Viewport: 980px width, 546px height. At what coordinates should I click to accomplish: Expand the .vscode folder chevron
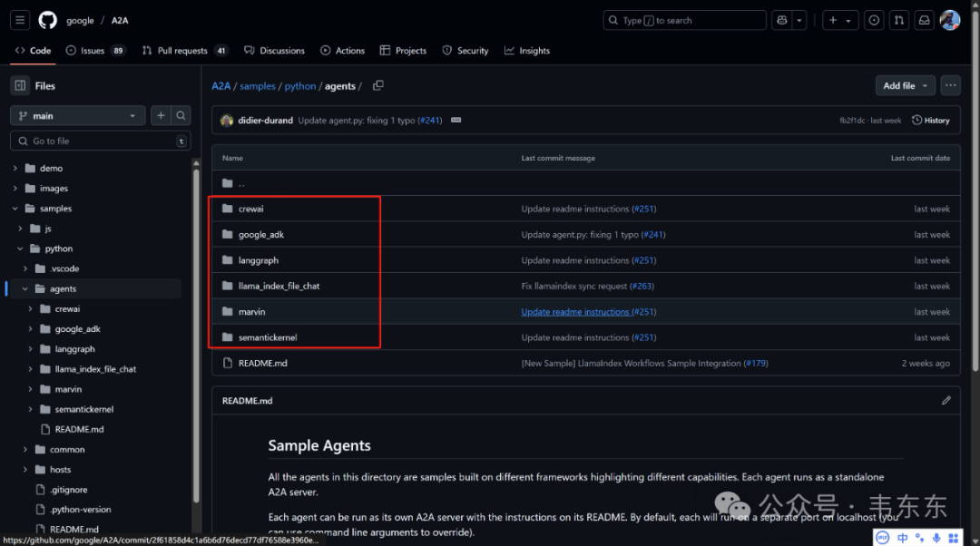click(x=25, y=268)
